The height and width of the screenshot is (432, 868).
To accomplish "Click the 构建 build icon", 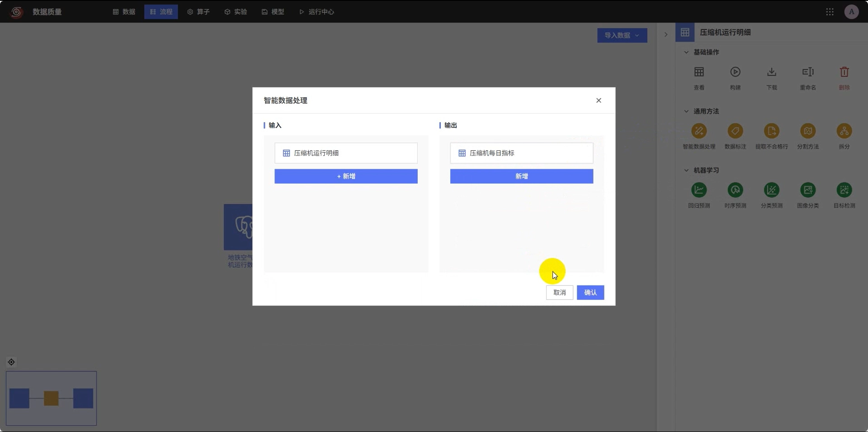I will pyautogui.click(x=735, y=72).
